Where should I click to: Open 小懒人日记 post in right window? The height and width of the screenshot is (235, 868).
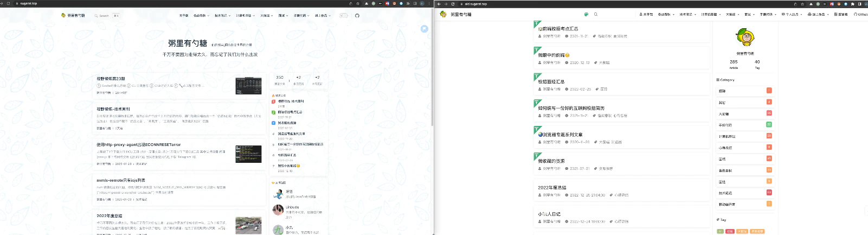click(x=549, y=214)
